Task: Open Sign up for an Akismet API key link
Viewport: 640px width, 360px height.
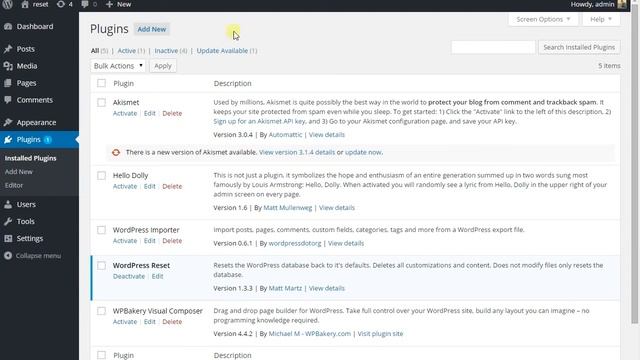Action: (259, 121)
